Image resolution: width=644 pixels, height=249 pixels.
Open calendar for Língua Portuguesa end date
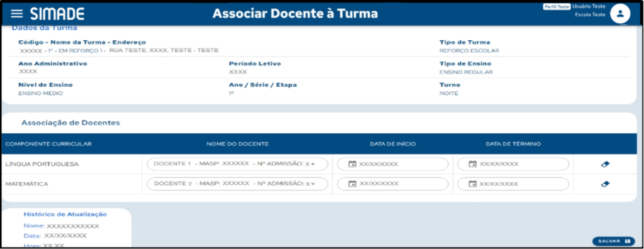coord(472,164)
